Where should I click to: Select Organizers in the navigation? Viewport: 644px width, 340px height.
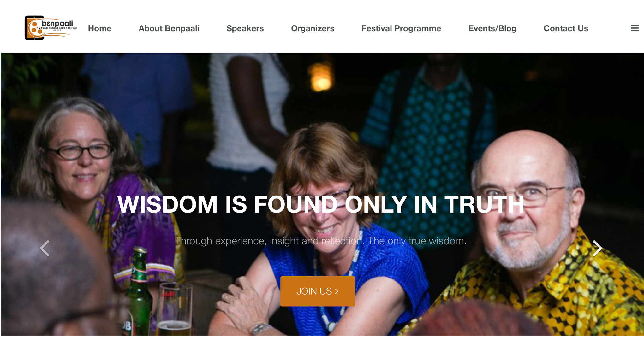click(313, 28)
